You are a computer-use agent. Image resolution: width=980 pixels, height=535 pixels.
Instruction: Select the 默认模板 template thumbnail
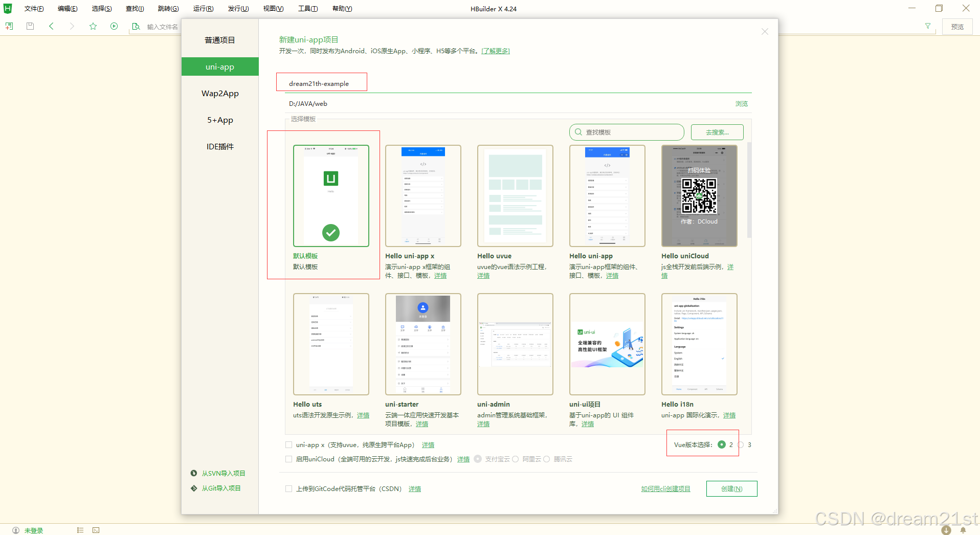click(x=331, y=196)
